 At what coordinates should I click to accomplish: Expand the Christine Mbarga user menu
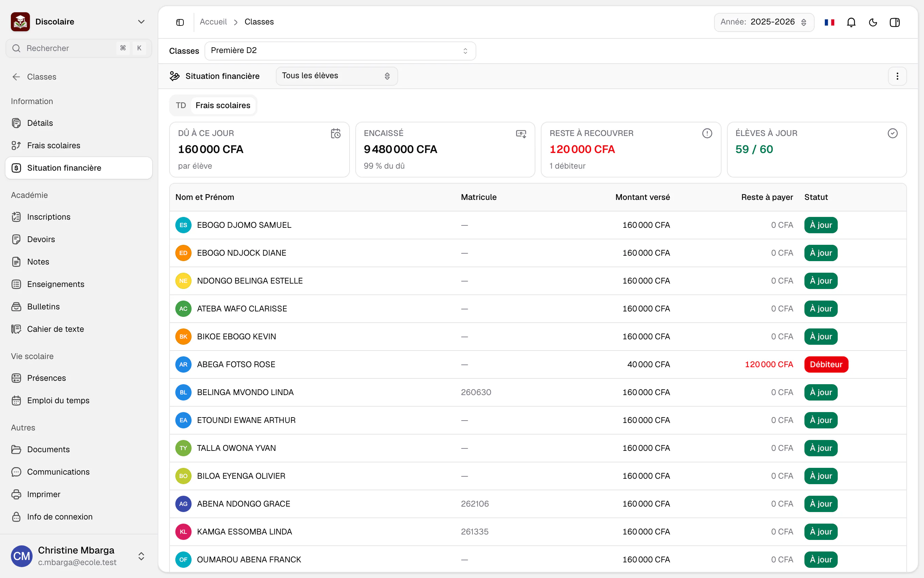point(141,556)
